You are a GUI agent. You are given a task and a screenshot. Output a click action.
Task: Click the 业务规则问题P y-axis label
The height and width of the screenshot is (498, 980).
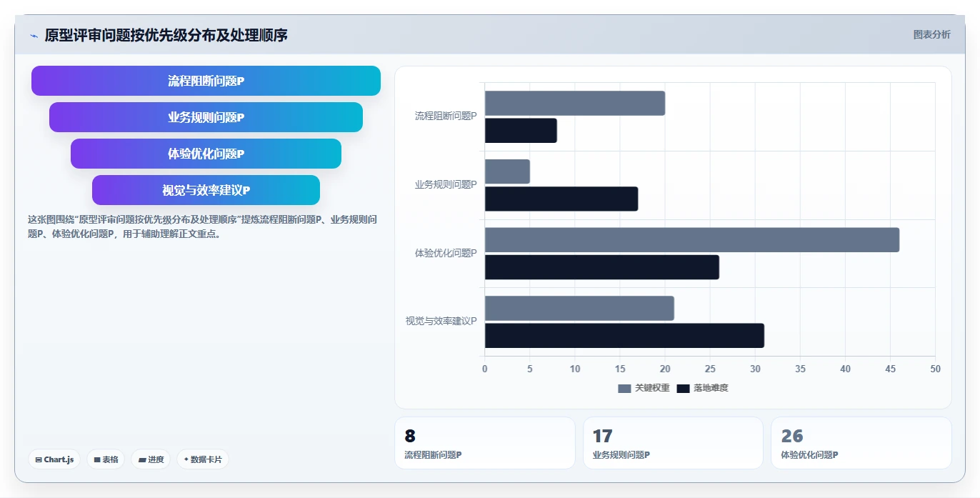446,184
